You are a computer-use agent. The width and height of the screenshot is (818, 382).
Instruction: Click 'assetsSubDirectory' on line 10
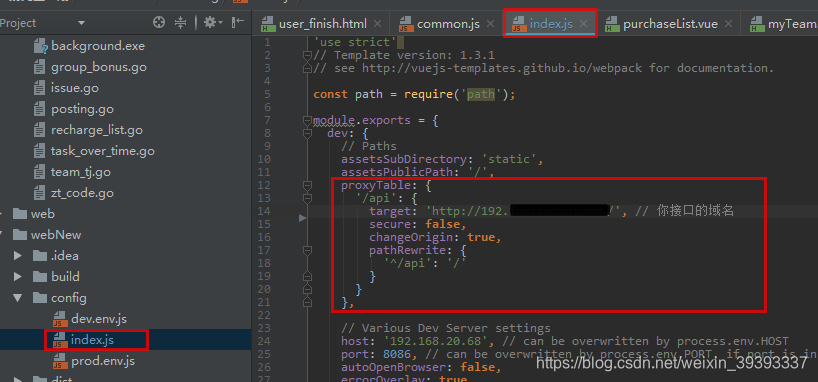pos(404,159)
